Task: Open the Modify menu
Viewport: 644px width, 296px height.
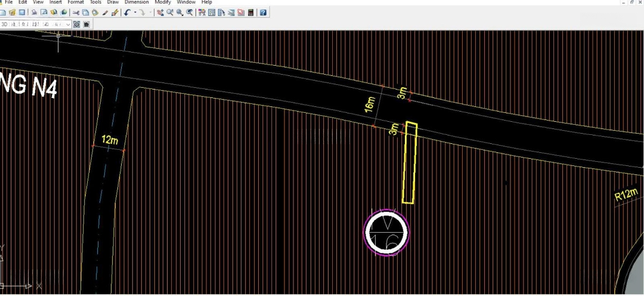Action: (163, 2)
